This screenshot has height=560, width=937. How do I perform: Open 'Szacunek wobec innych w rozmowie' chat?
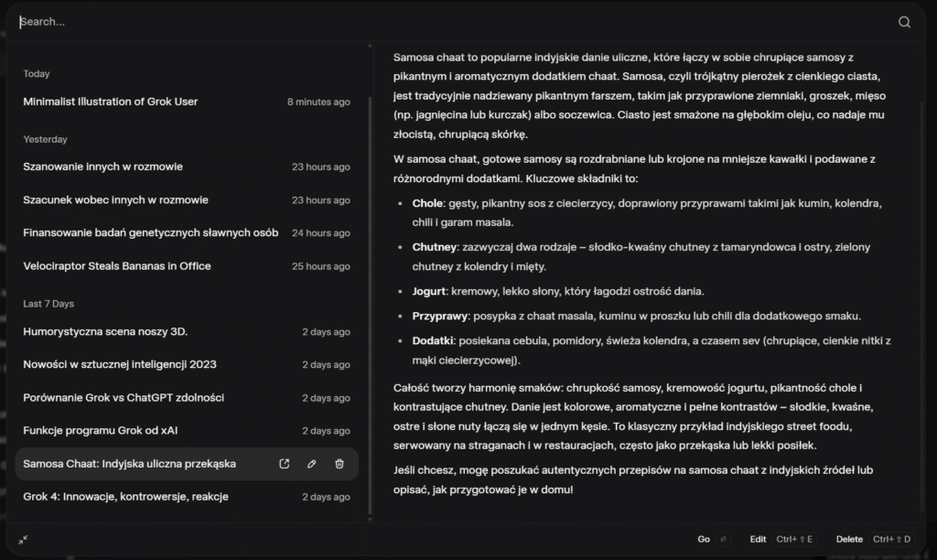(x=187, y=200)
